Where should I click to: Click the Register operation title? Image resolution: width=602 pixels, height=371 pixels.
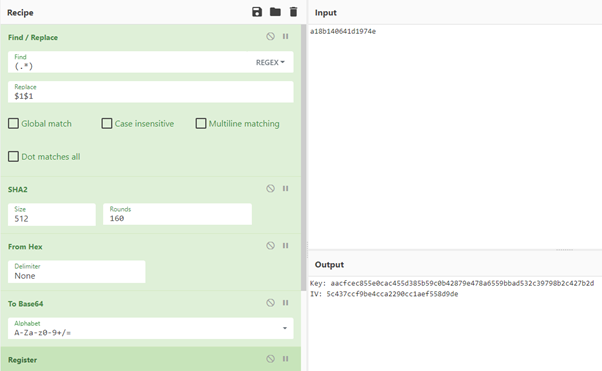23,360
